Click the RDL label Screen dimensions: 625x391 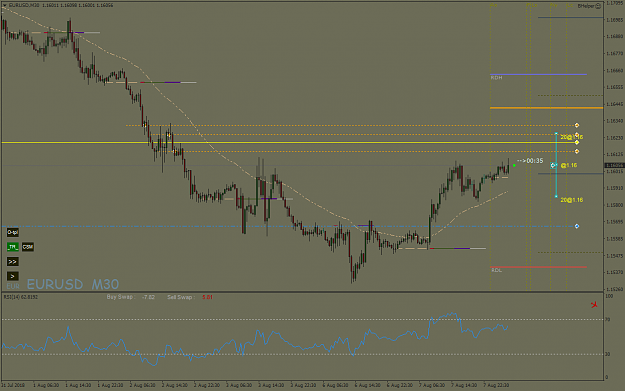pos(496,270)
